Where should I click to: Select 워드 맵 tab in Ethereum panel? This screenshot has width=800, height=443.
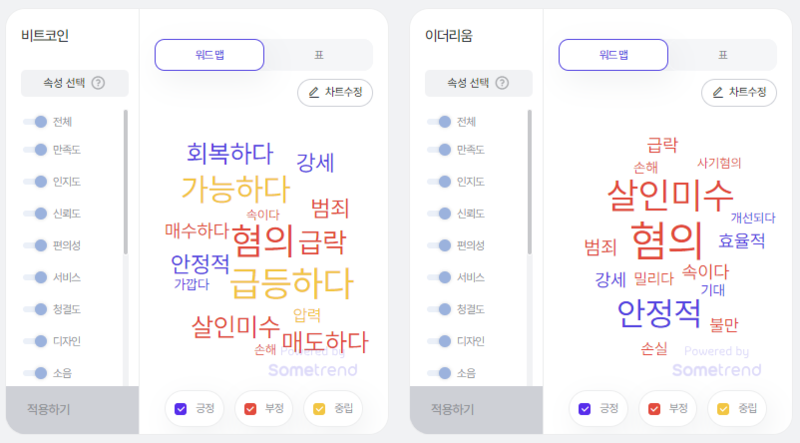[x=613, y=55]
